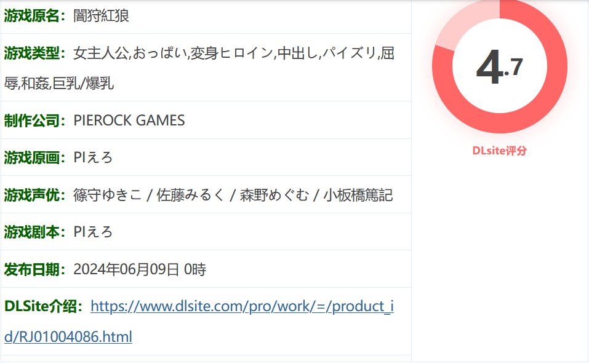Click the RJ01004086.html part of the link
589x364 pixels.
[75, 337]
